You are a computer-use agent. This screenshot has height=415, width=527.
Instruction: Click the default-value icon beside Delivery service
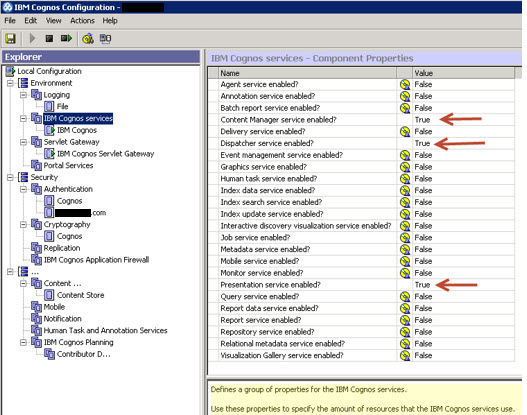pos(405,131)
